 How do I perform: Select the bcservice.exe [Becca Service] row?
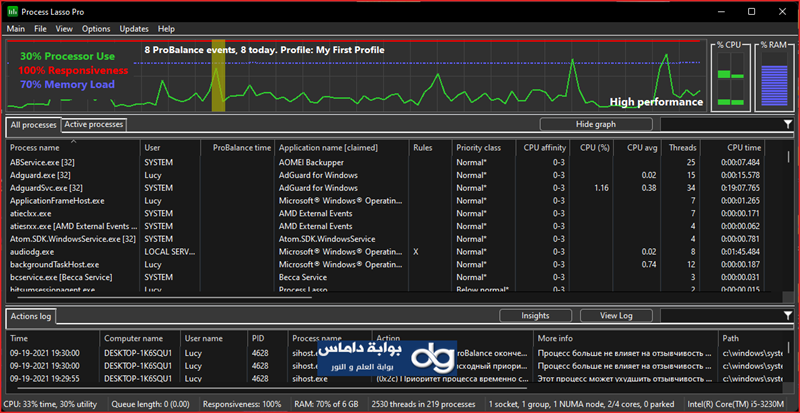click(x=385, y=277)
